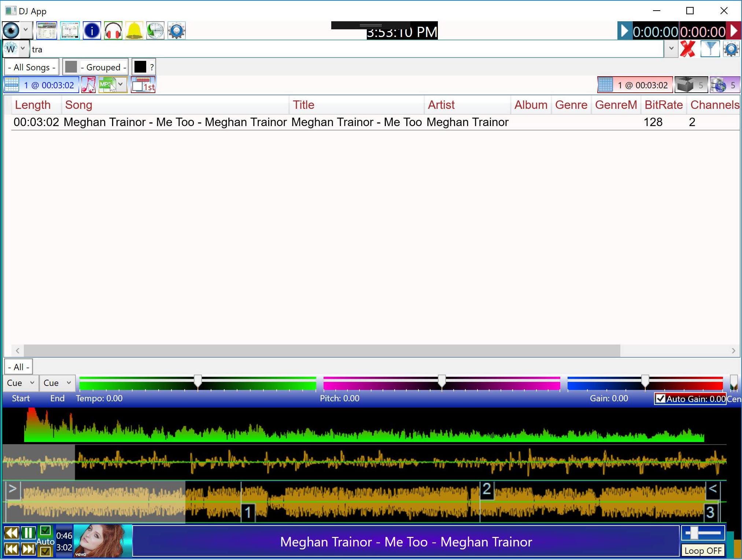Click the funnel filter icon
The image size is (742, 560).
710,49
